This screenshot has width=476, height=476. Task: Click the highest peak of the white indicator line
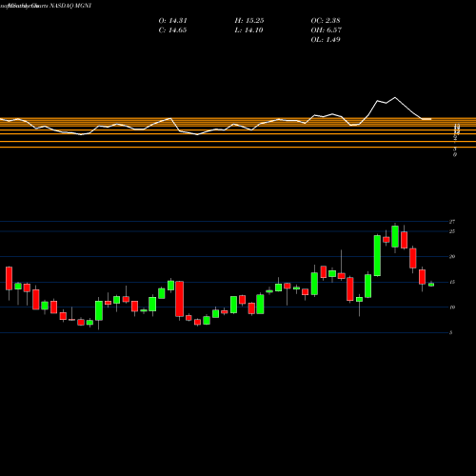pyautogui.click(x=395, y=97)
